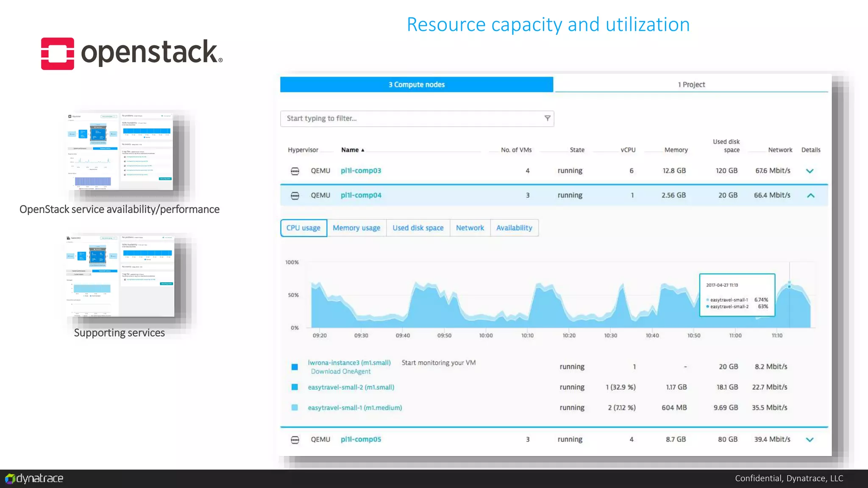The height and width of the screenshot is (488, 868).
Task: Click the Hypervisor column header
Action: coord(303,150)
